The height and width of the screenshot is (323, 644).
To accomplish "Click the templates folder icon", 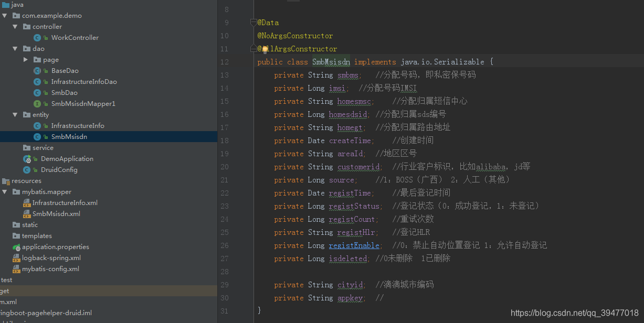I will 16,236.
